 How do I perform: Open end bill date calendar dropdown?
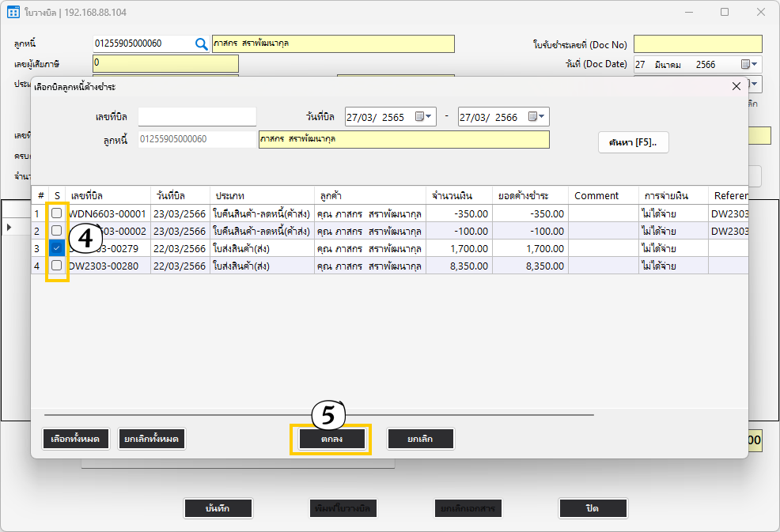click(538, 117)
